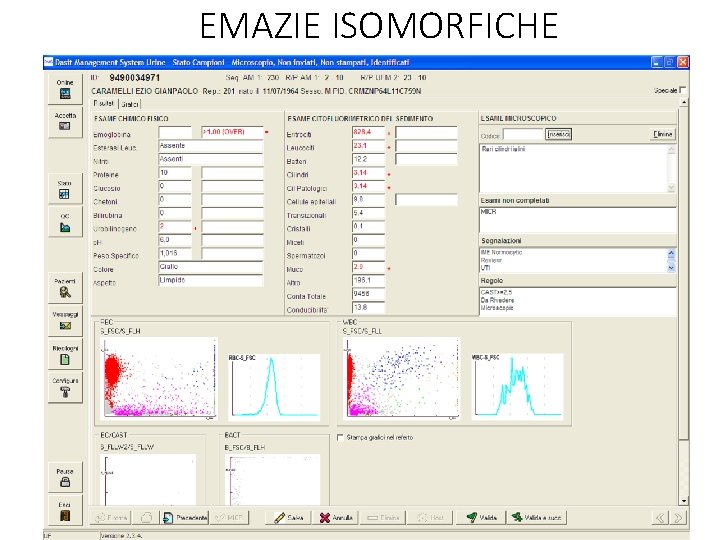This screenshot has height=540, width=720.
Task: Click the Conta Totale 9456 field
Action: (x=368, y=294)
